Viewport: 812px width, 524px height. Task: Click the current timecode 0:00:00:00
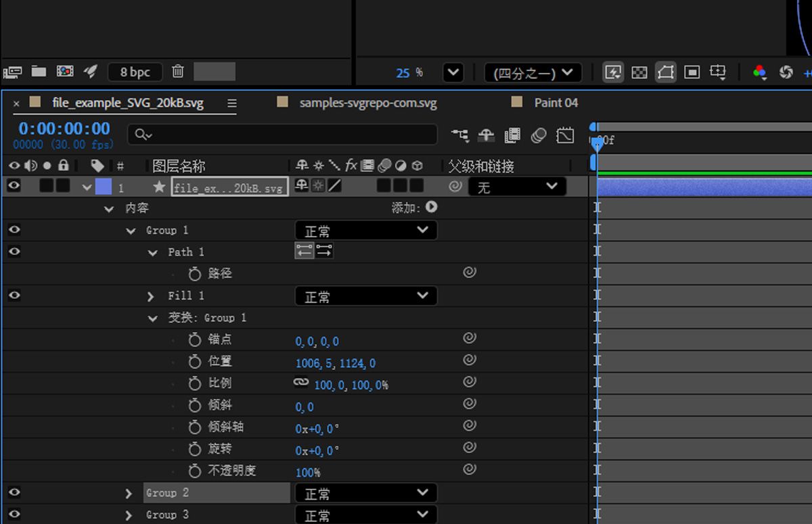tap(64, 128)
